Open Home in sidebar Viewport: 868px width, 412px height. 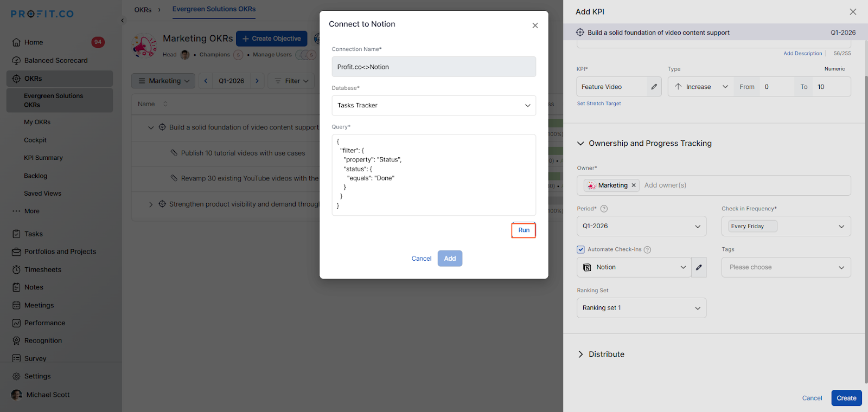(x=34, y=42)
